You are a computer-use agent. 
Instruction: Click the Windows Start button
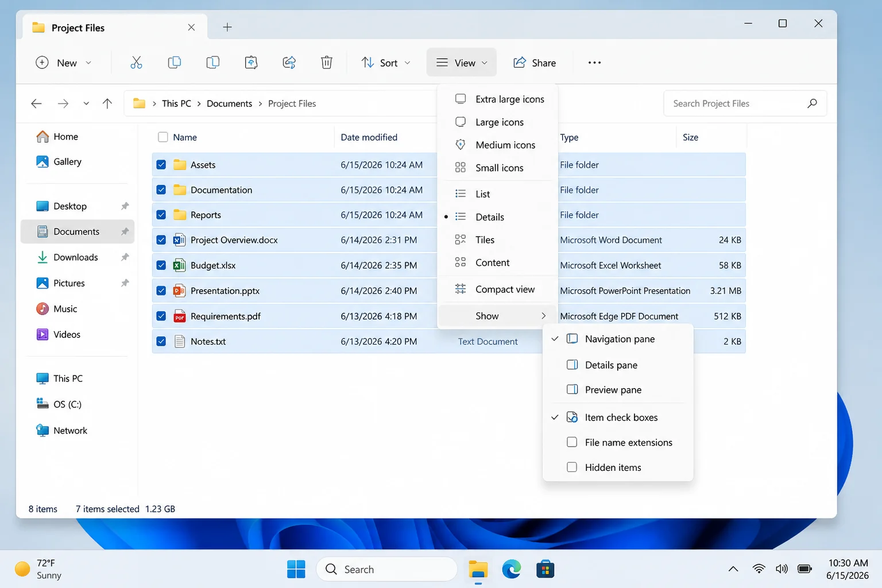296,569
